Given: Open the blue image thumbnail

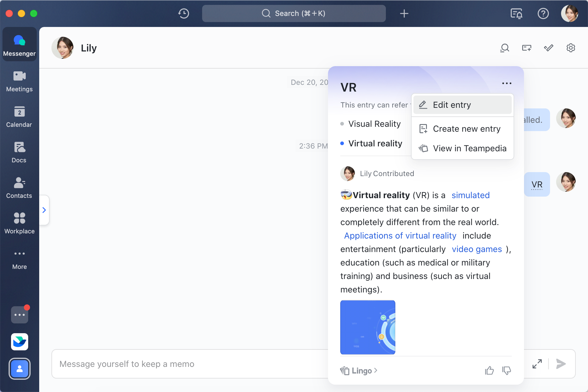Looking at the screenshot, I should pos(367,327).
